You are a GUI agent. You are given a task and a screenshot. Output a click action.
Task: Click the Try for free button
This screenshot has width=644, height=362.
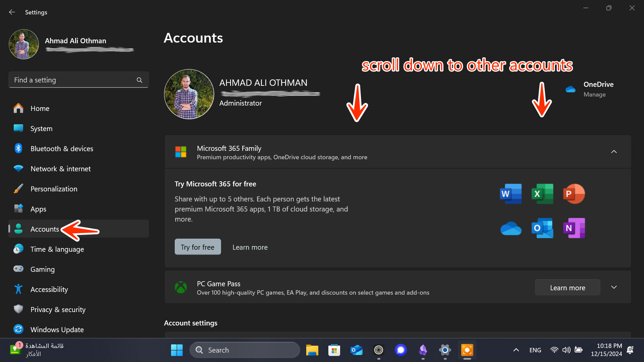click(x=198, y=247)
